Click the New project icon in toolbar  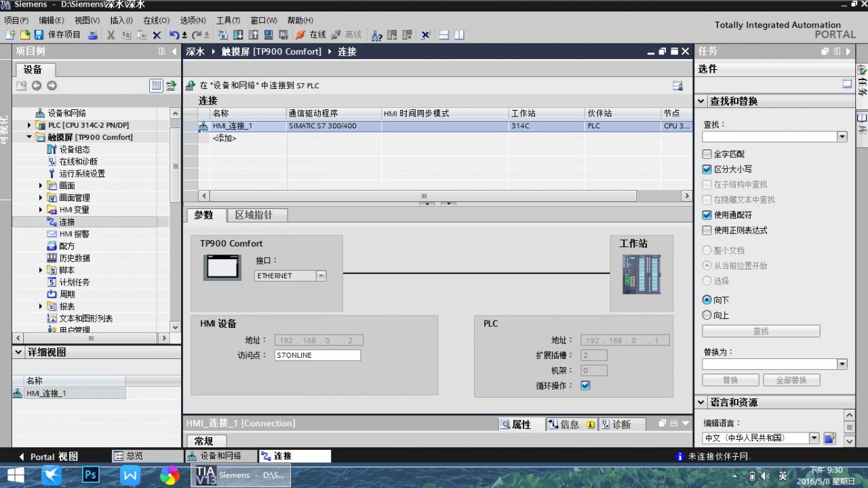click(x=10, y=35)
